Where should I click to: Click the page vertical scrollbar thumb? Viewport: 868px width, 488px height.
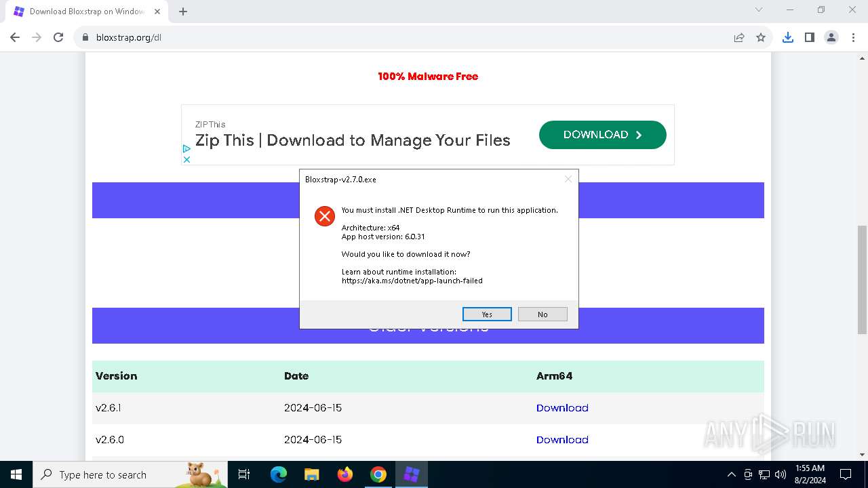click(x=862, y=280)
